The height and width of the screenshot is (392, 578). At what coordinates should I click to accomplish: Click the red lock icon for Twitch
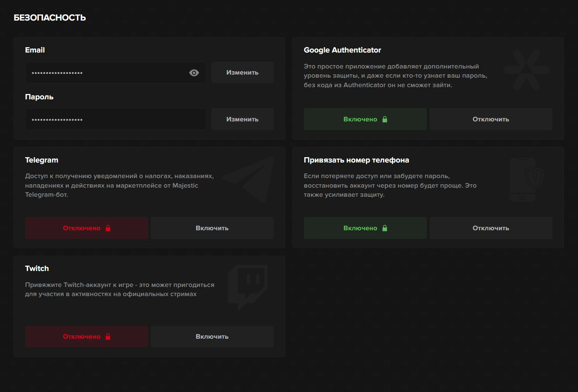[108, 336]
